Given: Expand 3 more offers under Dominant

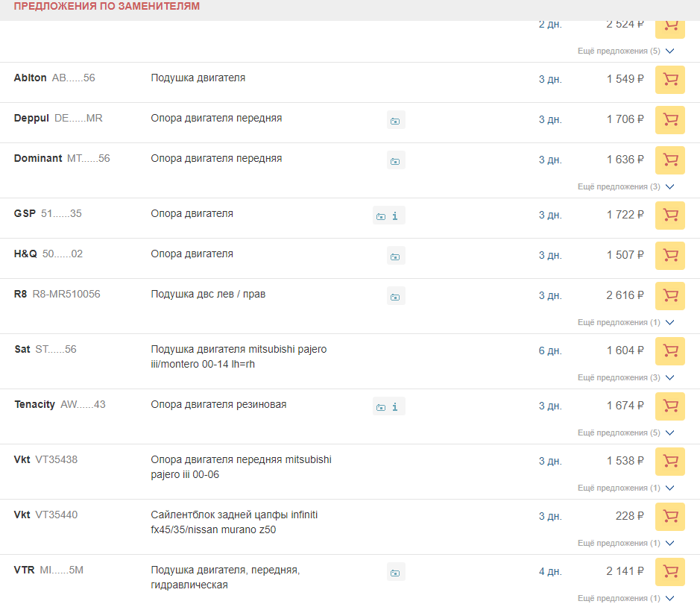Looking at the screenshot, I should [x=625, y=187].
